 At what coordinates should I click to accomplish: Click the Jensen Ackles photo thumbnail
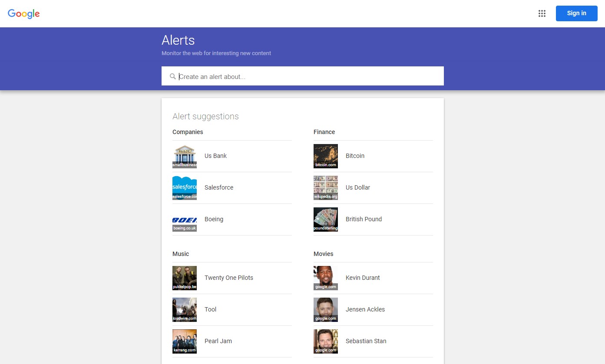pos(326,310)
